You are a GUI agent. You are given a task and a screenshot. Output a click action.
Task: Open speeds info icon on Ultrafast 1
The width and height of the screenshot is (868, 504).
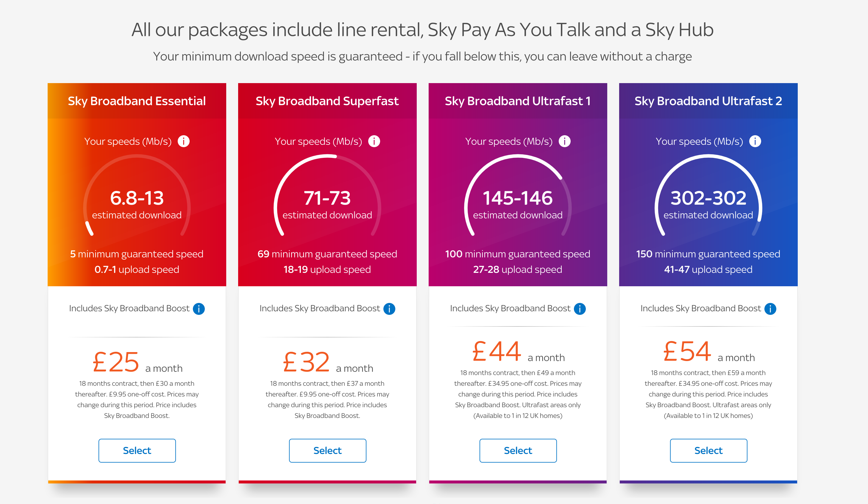click(x=565, y=141)
